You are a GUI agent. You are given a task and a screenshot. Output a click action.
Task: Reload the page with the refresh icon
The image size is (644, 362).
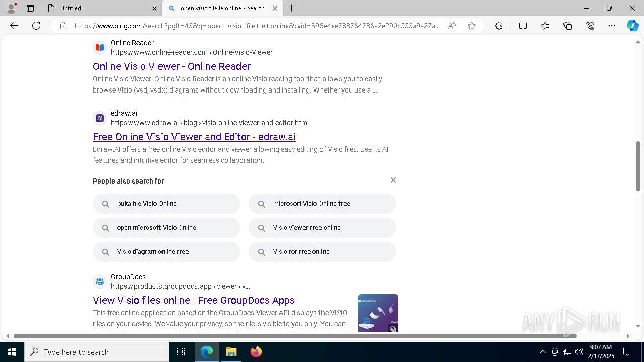tap(36, 26)
